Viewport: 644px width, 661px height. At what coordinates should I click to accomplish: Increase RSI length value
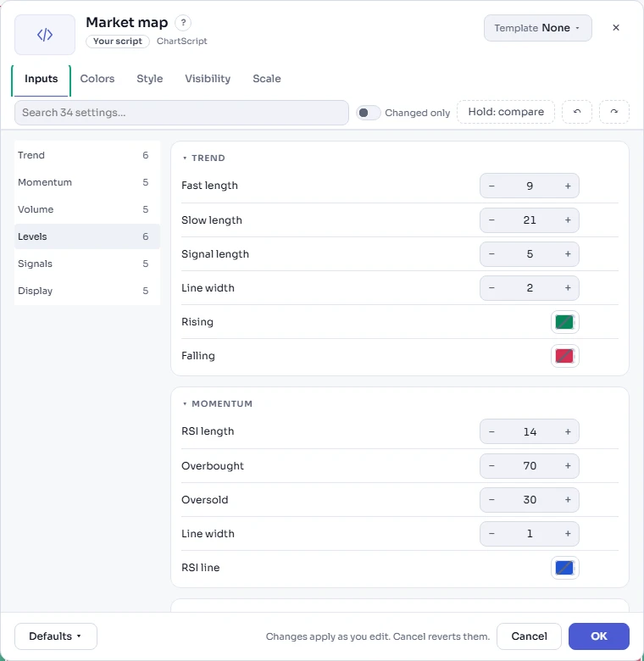[x=568, y=431]
